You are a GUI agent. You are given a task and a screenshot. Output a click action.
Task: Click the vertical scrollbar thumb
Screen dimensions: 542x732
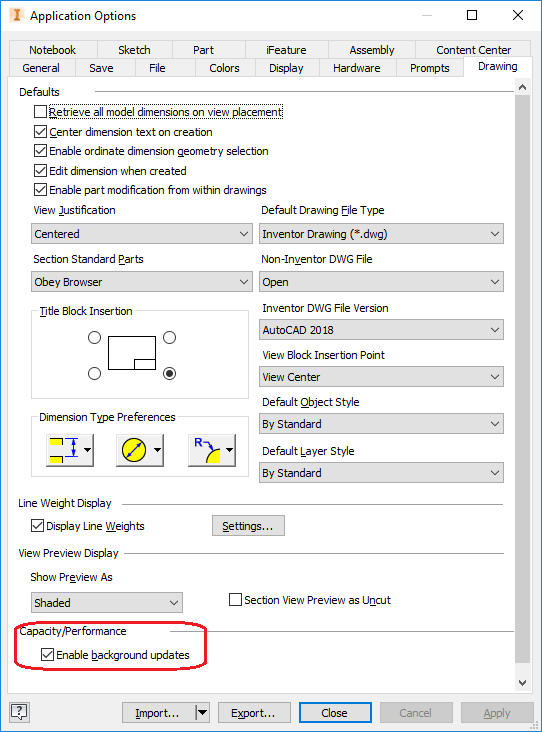click(522, 379)
